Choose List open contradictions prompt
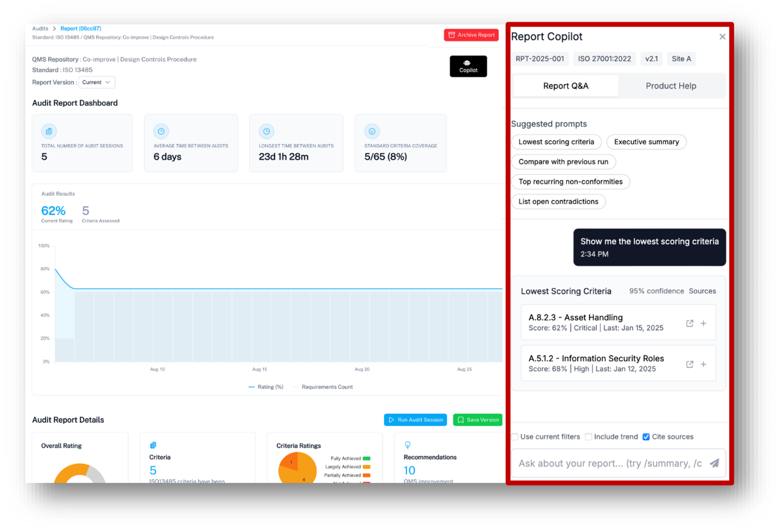Image resolution: width=781 pixels, height=532 pixels. (558, 202)
